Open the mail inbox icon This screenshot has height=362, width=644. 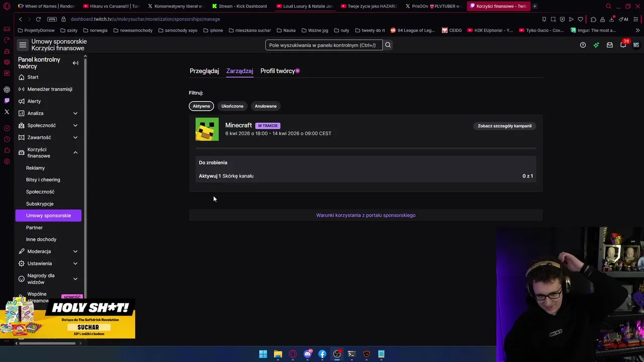pyautogui.click(x=609, y=45)
